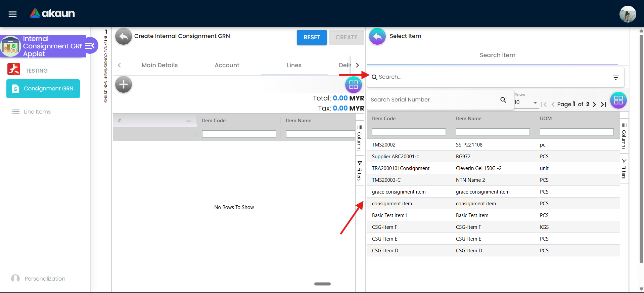Open Consignment GRN in sidebar

click(x=43, y=89)
